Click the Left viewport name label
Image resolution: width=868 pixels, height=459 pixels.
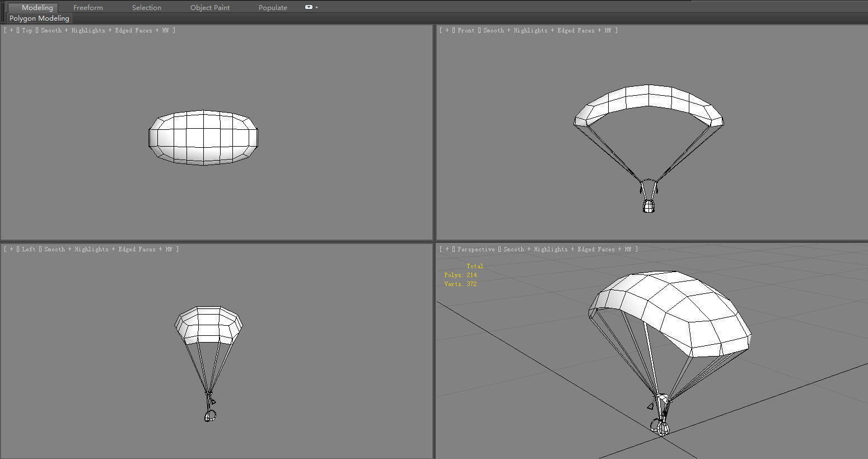29,249
